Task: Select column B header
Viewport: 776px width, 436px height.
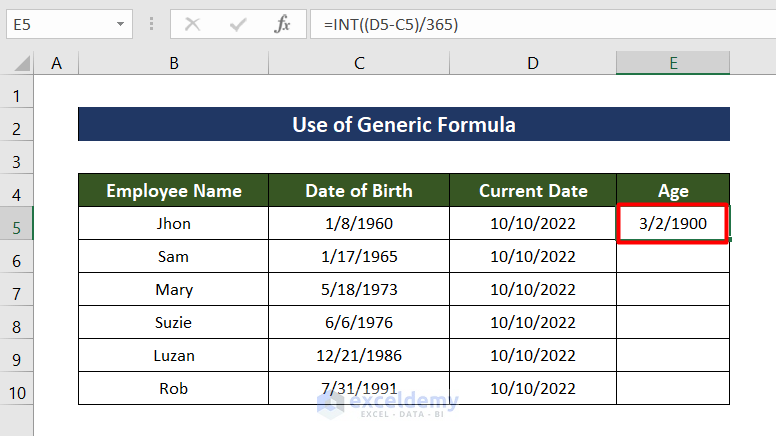Action: (x=174, y=63)
